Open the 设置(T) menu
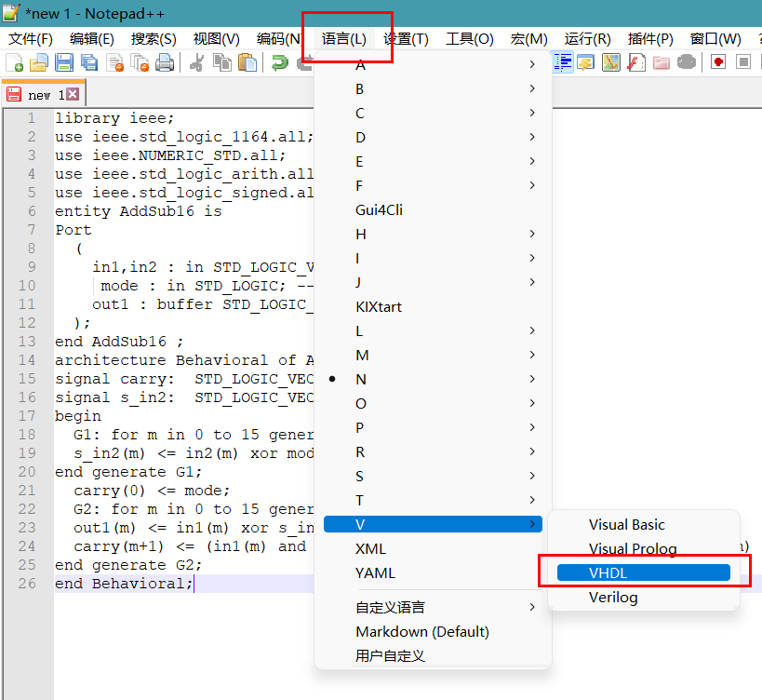Image resolution: width=762 pixels, height=700 pixels. coord(406,39)
